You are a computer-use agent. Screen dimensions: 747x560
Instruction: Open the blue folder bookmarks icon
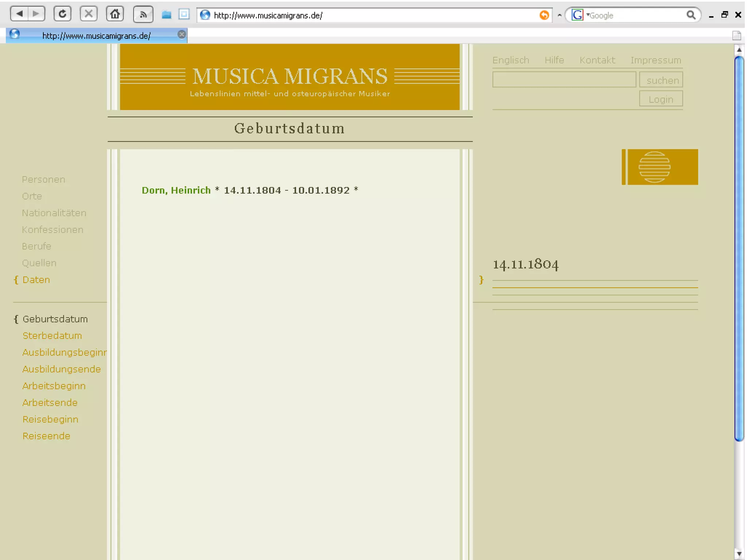click(x=167, y=15)
